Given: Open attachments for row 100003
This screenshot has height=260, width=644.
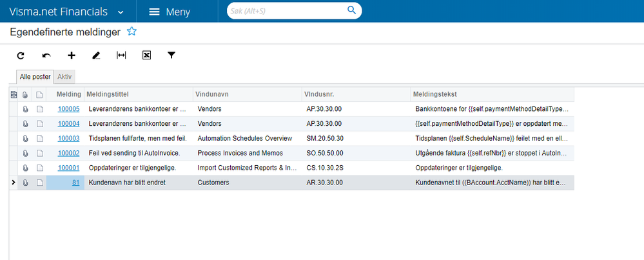Looking at the screenshot, I should (x=25, y=139).
